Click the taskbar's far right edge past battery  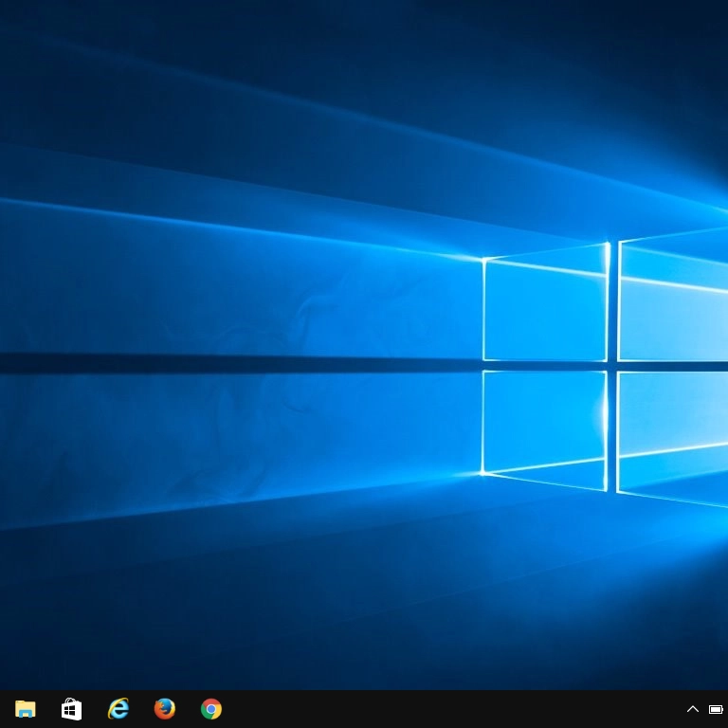click(x=726, y=709)
